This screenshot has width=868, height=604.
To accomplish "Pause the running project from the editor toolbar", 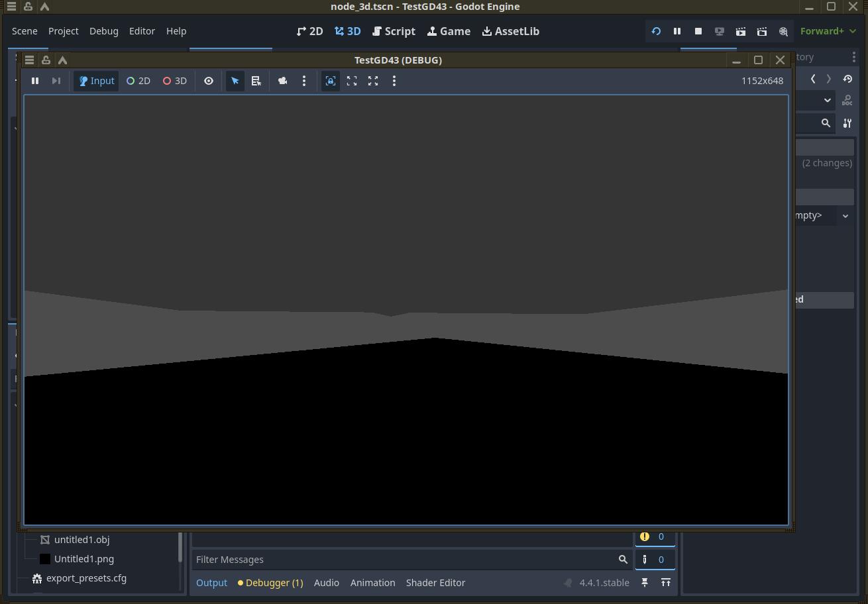I will 677,31.
